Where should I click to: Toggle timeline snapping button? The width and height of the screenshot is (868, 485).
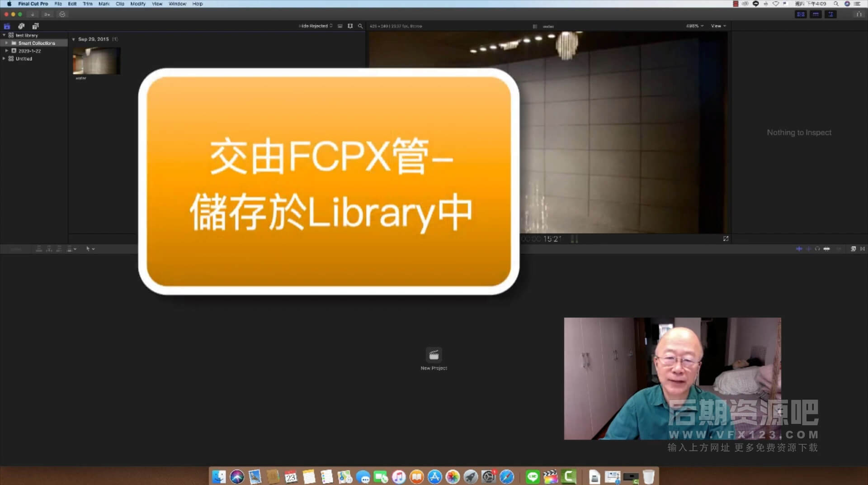tap(826, 249)
